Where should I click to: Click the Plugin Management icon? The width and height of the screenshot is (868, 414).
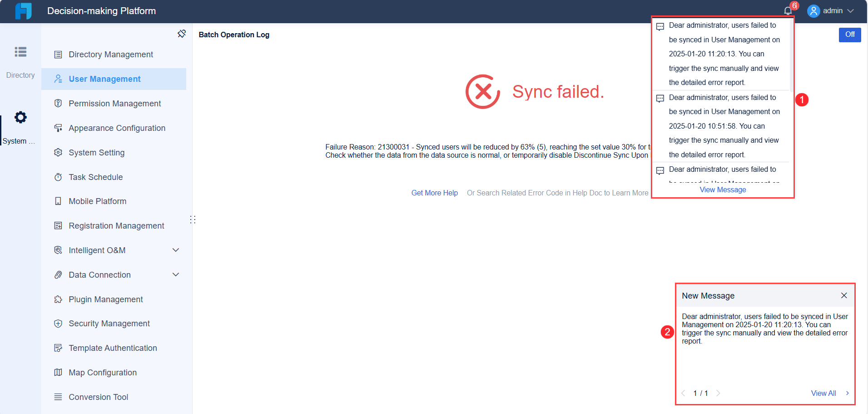click(59, 299)
